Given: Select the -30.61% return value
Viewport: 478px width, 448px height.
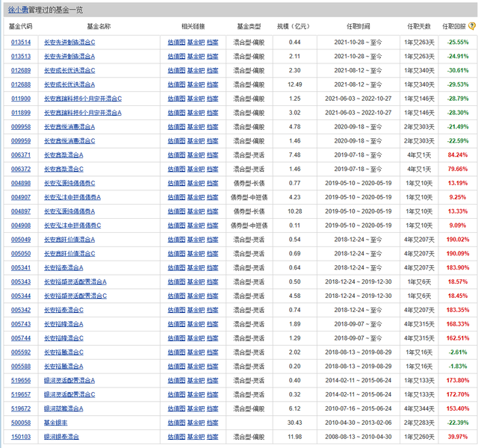Looking at the screenshot, I should [x=458, y=70].
